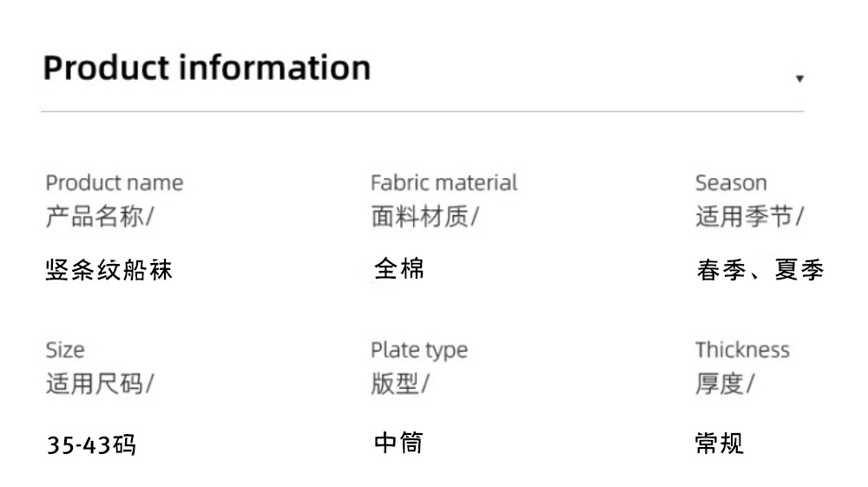Click the Product name label
The height and width of the screenshot is (487, 868).
114,183
